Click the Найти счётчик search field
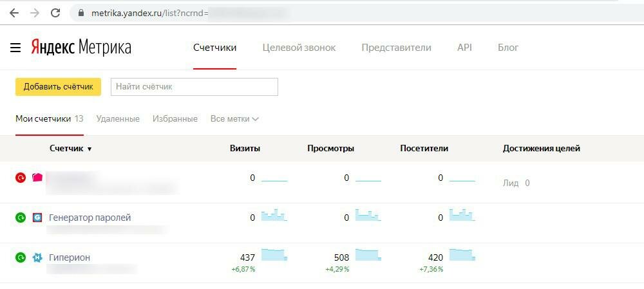Screen dimensions: 644x289 194,87
